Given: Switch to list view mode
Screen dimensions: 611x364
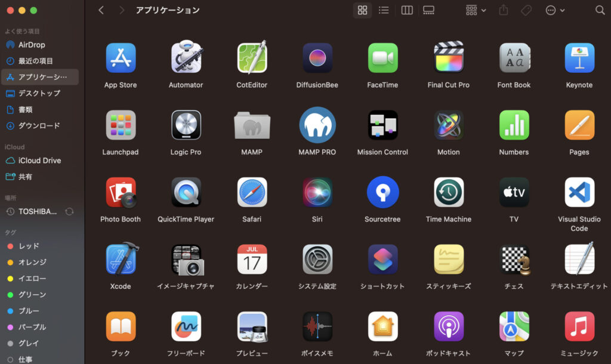Looking at the screenshot, I should 384,10.
